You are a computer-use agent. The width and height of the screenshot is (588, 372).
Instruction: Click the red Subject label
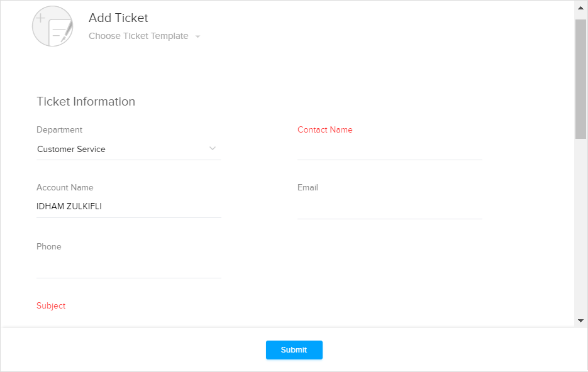click(x=51, y=305)
